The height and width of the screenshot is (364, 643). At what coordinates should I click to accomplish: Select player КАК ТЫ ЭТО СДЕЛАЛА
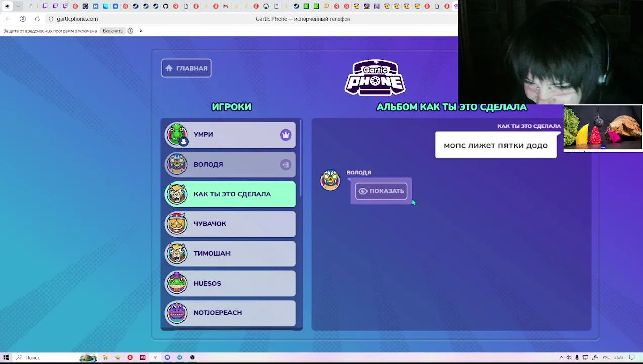(x=231, y=194)
